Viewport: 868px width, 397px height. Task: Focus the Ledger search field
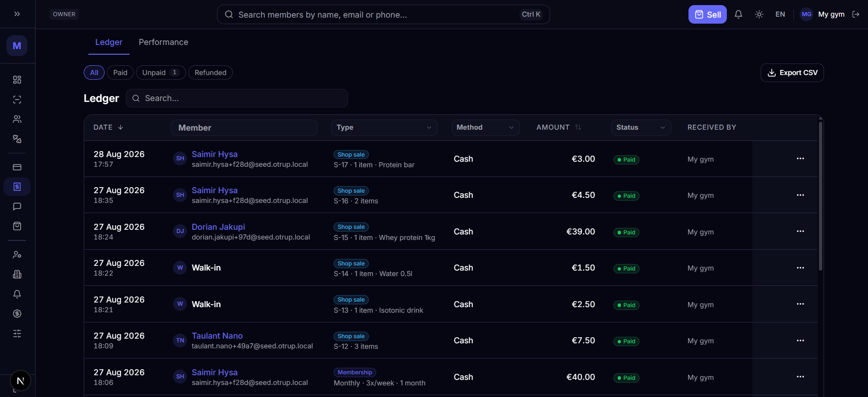pos(237,98)
